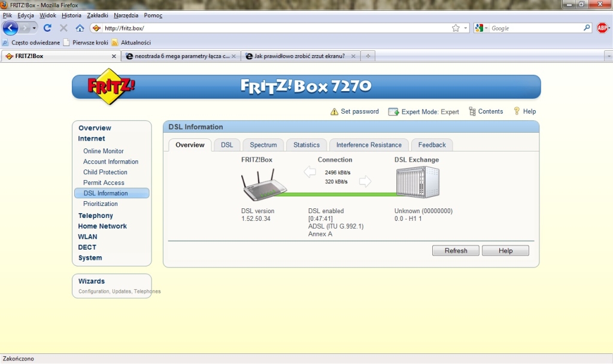613x364 pixels.
Task: Open the tab list dropdown at the far right
Action: point(608,56)
